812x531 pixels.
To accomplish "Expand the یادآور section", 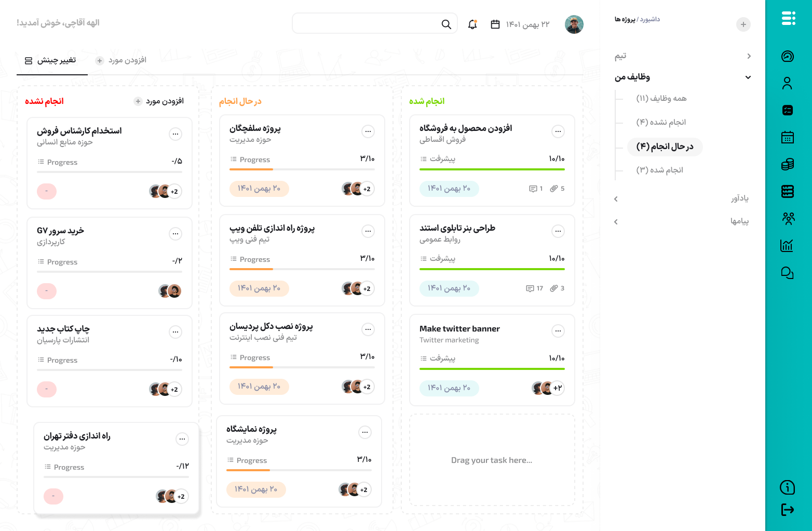I will click(x=616, y=199).
